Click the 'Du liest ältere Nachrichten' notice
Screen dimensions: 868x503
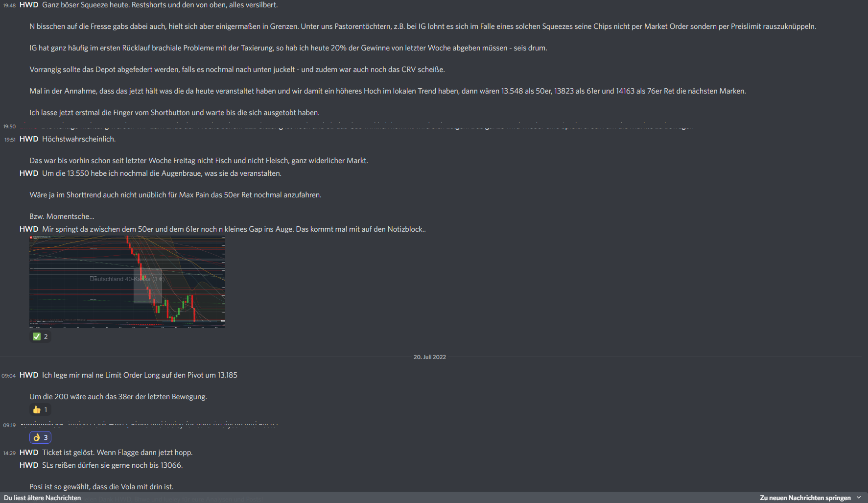coord(43,498)
